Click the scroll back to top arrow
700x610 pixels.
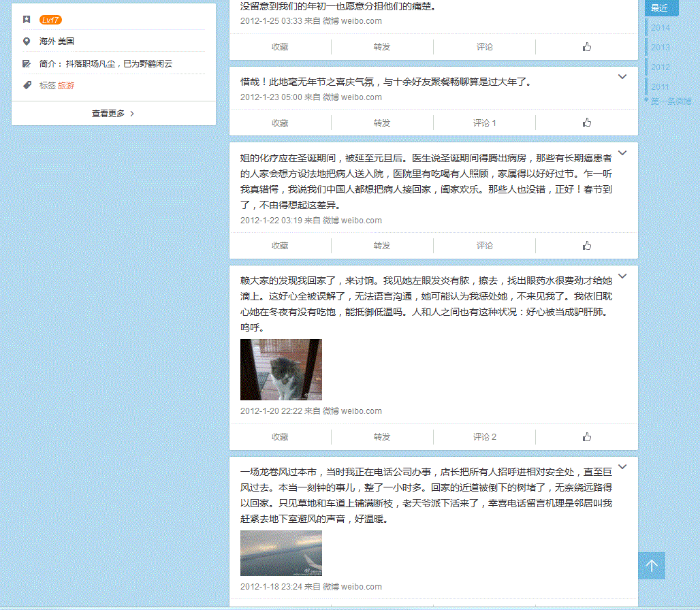tap(652, 566)
